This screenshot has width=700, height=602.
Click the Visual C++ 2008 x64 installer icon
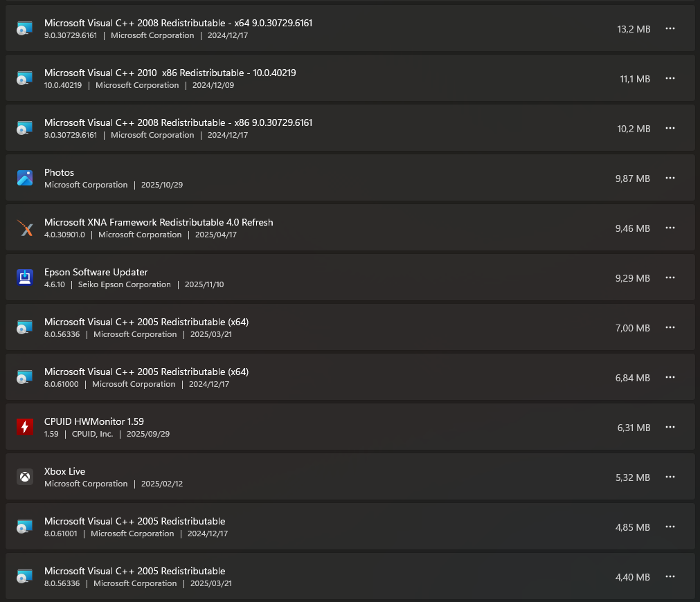[25, 28]
